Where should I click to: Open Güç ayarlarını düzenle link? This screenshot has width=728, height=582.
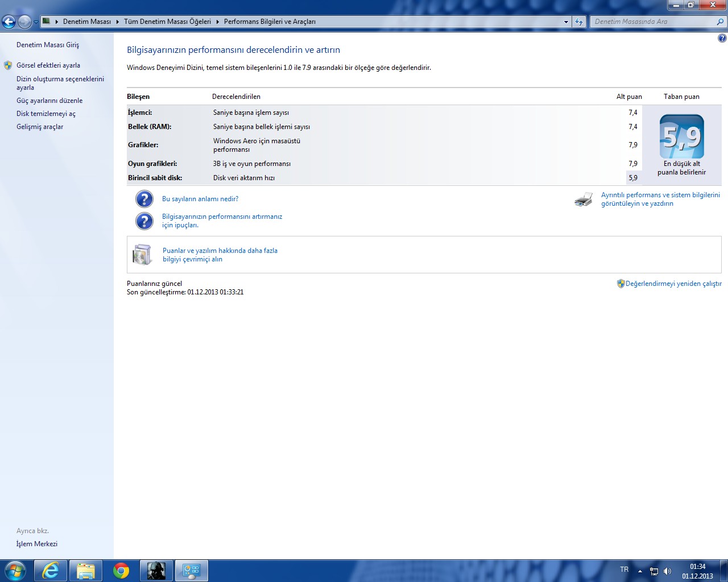[49, 101]
